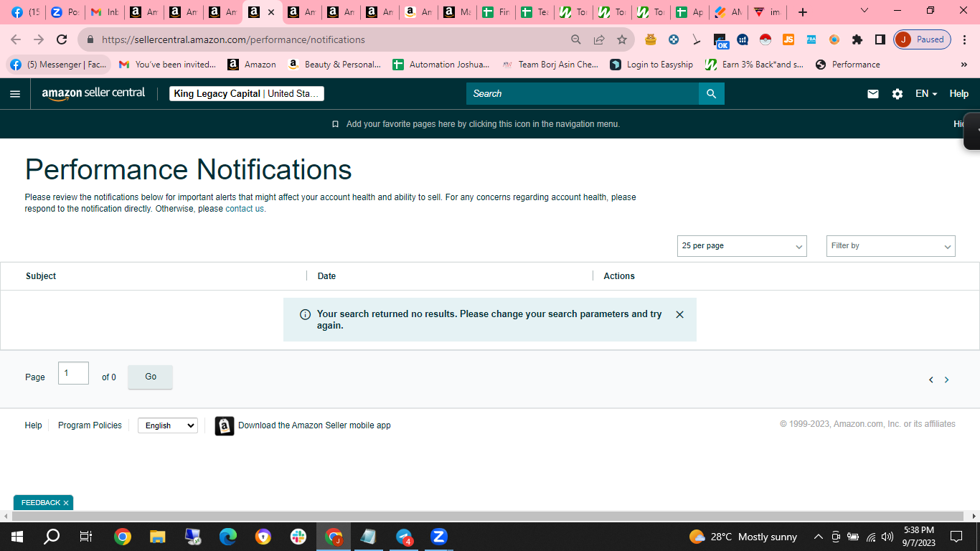Click Download the Amazon Seller mobile app
The image size is (980, 551).
(314, 425)
